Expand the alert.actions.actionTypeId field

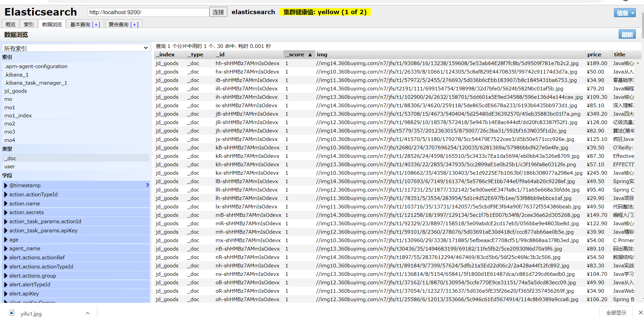pyautogui.click(x=5, y=267)
